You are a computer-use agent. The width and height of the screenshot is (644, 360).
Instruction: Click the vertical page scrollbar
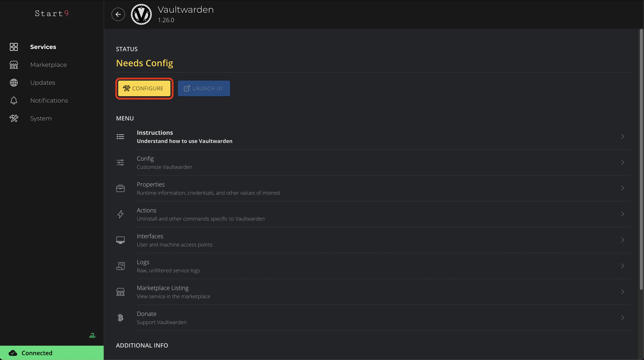click(x=641, y=160)
